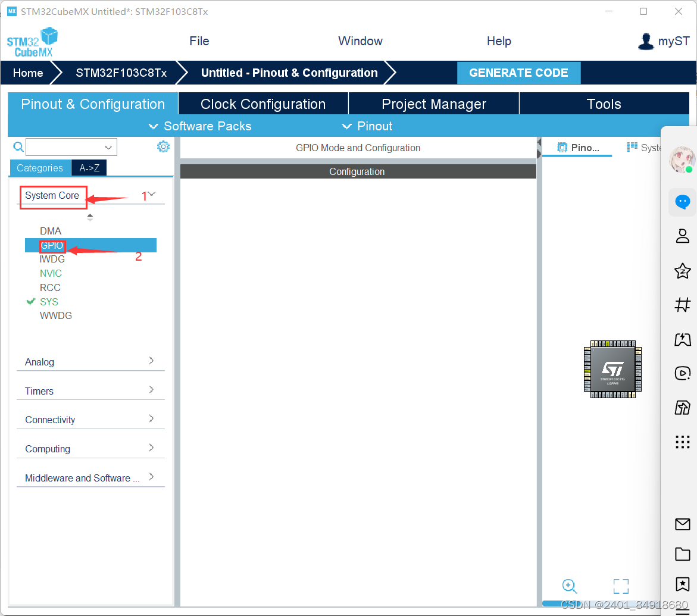This screenshot has height=616, width=697.
Task: Click the fit-to-screen brackets icon
Action: pos(621,586)
